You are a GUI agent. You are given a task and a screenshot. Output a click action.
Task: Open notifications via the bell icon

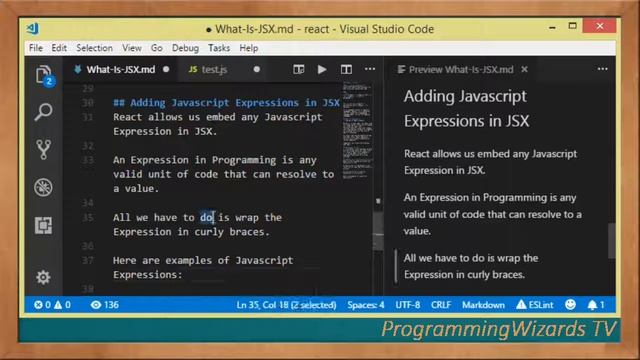coord(596,305)
